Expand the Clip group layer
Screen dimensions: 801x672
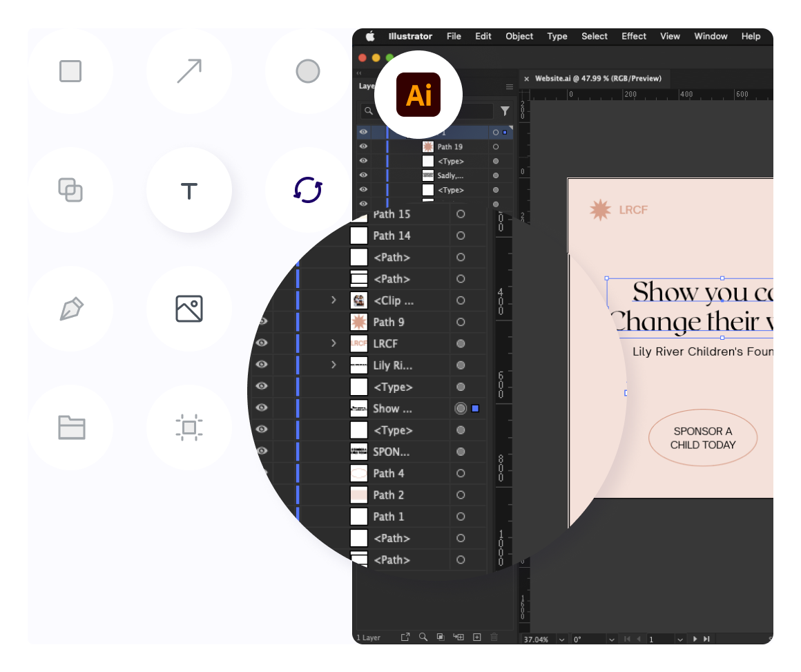[334, 300]
